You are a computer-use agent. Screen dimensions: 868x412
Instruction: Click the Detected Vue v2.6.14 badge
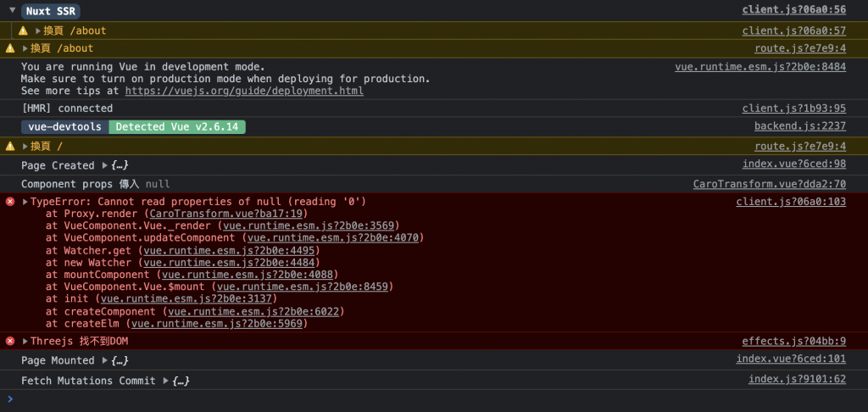coord(177,127)
